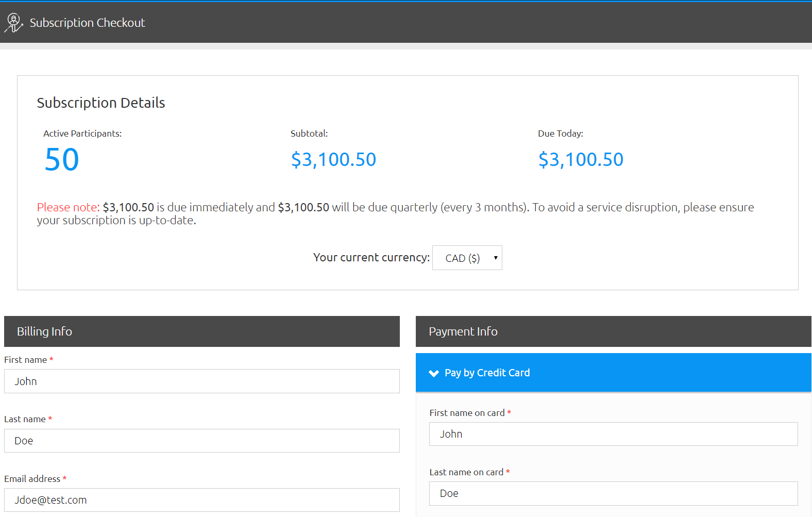This screenshot has width=812, height=517.
Task: Click the Last name on card field
Action: coord(613,493)
